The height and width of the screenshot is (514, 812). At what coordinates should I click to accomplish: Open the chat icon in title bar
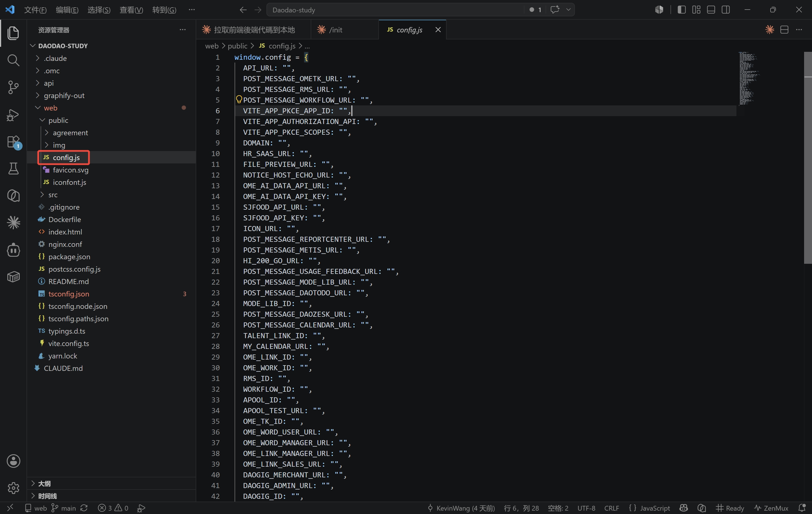[x=555, y=9]
